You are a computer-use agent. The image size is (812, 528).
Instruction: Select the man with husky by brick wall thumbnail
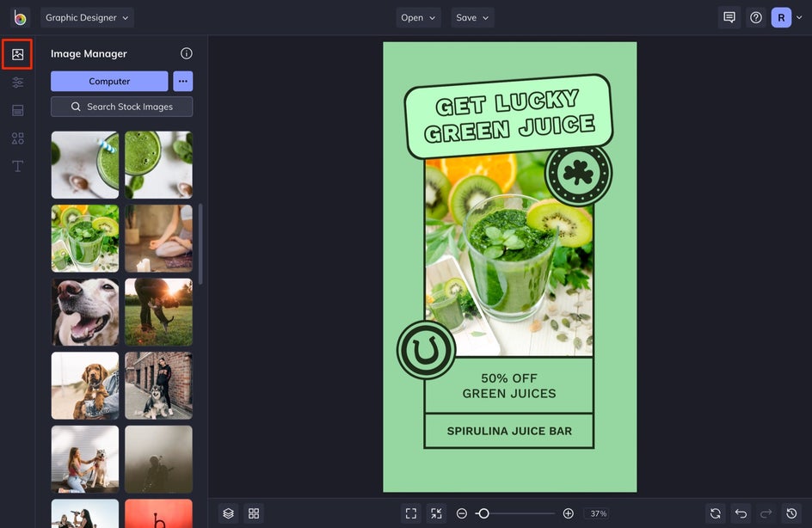click(x=158, y=385)
